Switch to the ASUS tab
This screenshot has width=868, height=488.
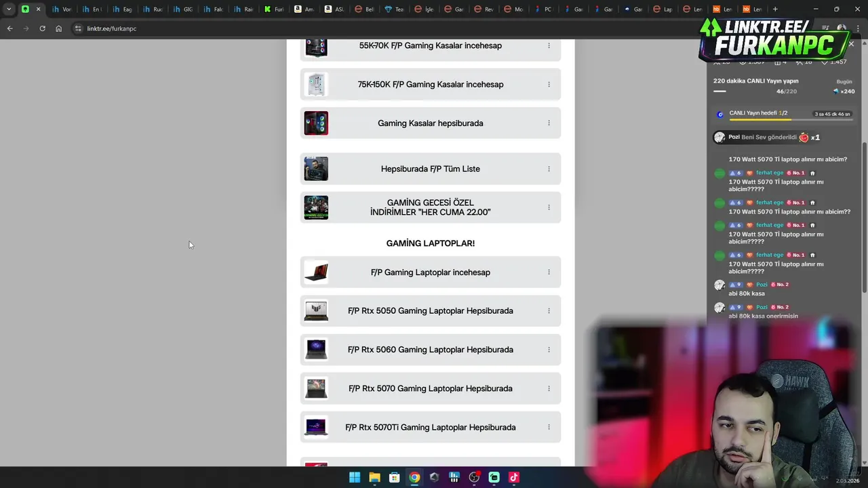click(334, 9)
